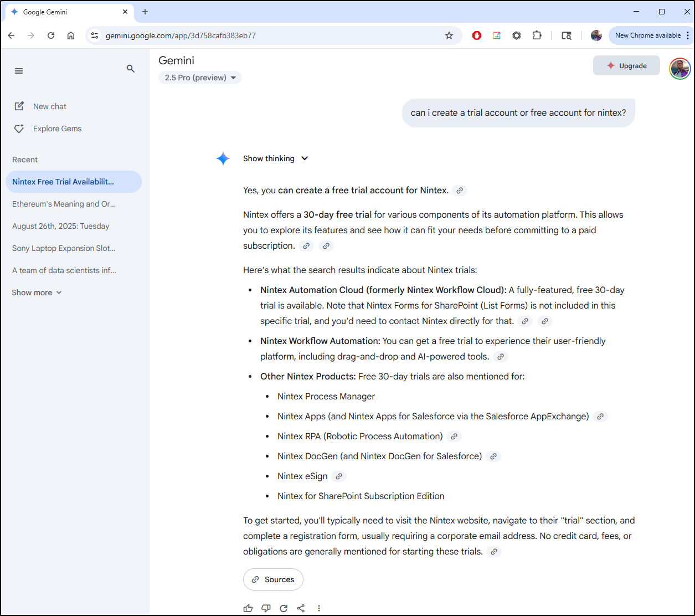Open the Chrome three-dot menu
The width and height of the screenshot is (695, 616).
688,35
